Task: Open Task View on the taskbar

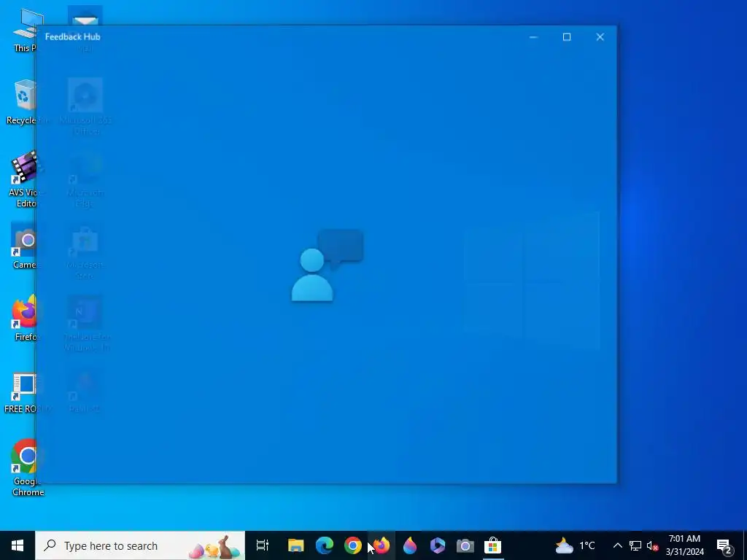Action: pyautogui.click(x=263, y=545)
